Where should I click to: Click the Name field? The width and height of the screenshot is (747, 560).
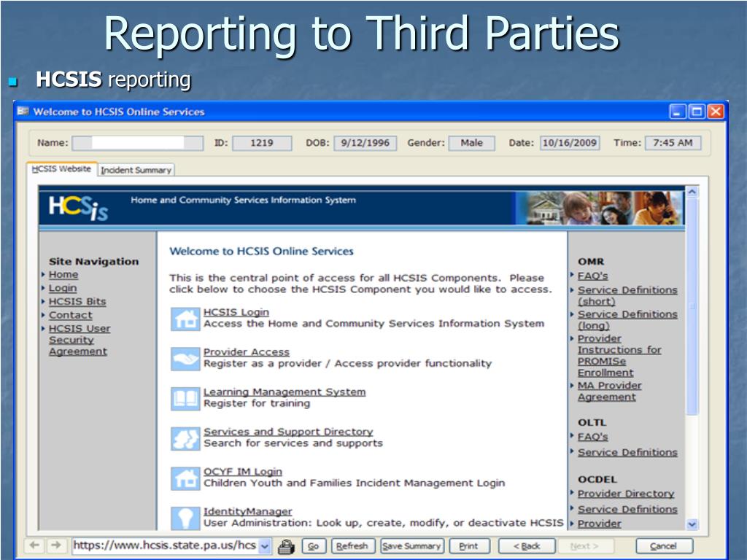[138, 143]
